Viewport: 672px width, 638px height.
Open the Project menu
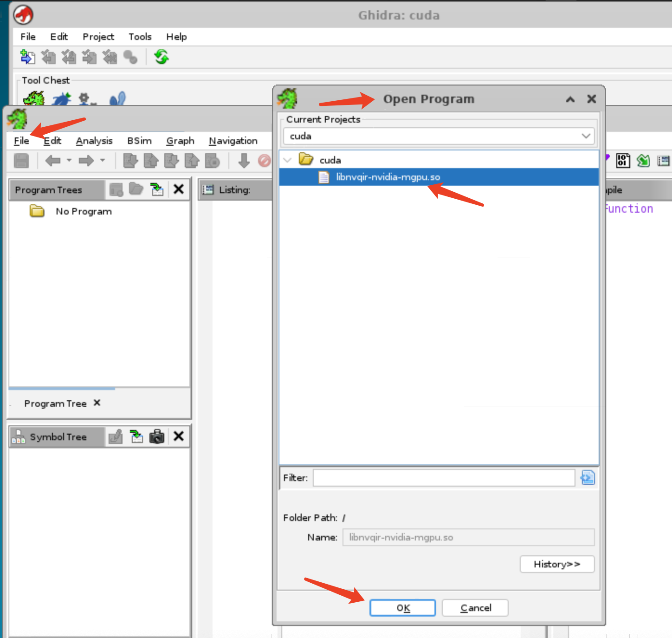point(98,37)
